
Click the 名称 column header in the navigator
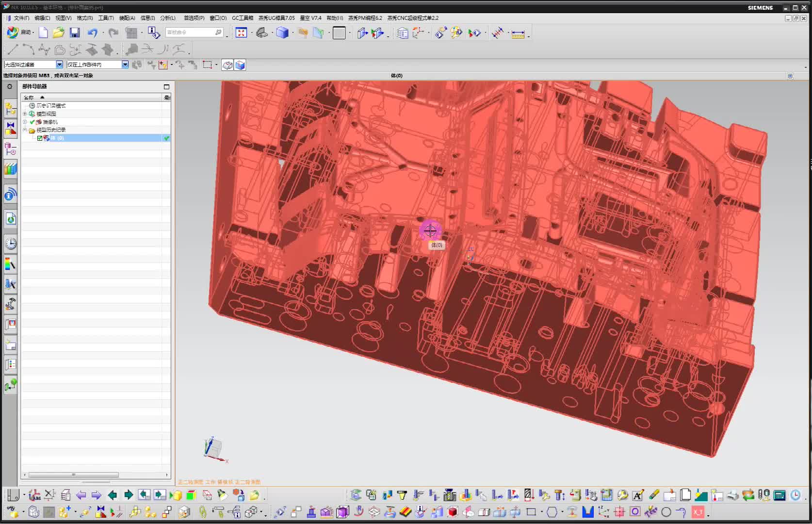[92, 98]
